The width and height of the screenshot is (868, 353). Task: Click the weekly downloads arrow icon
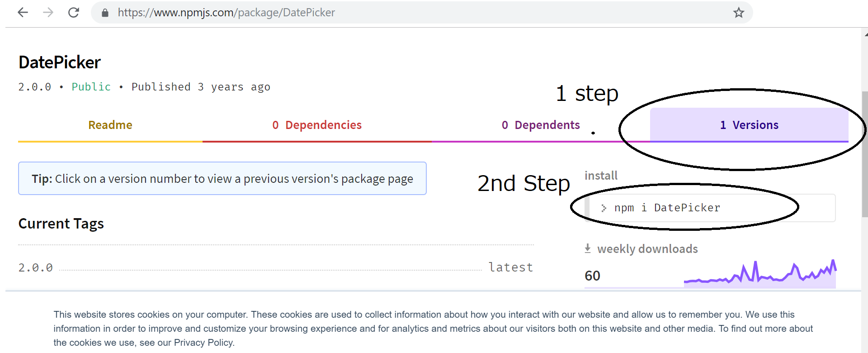588,248
